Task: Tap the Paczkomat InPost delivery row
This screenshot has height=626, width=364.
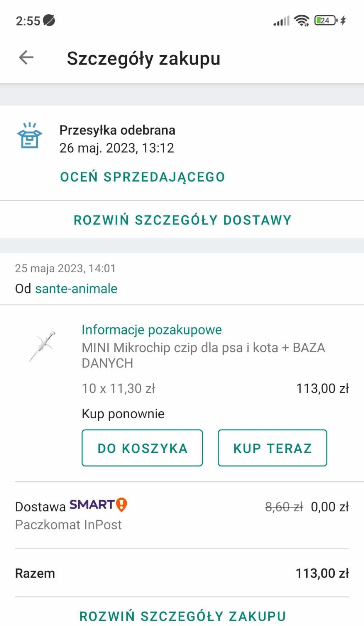Action: 182,515
